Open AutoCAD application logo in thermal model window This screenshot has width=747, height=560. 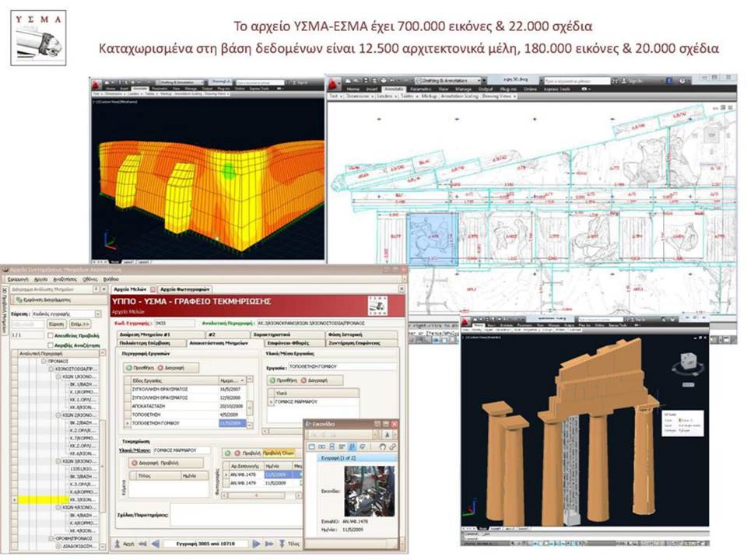tap(96, 85)
